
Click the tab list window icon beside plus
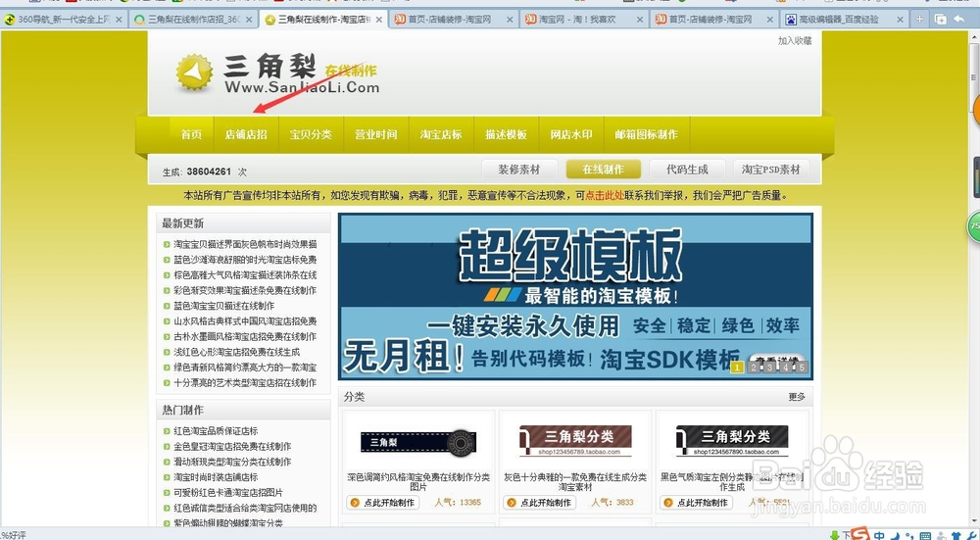(x=940, y=20)
